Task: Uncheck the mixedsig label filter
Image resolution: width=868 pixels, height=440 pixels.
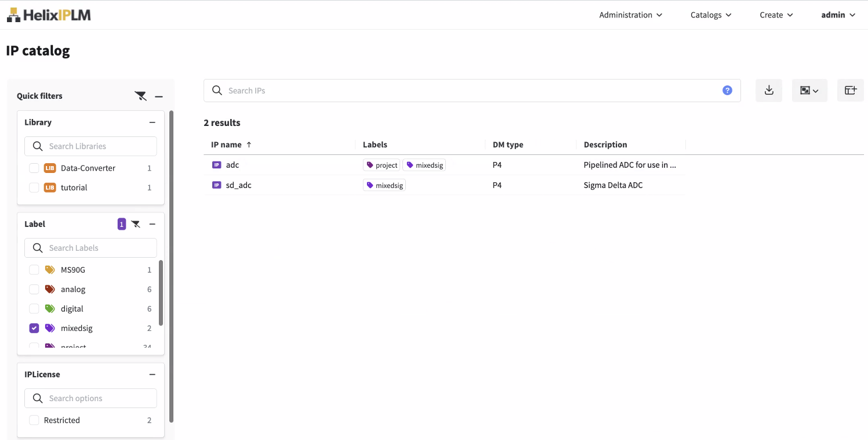Action: click(x=34, y=329)
